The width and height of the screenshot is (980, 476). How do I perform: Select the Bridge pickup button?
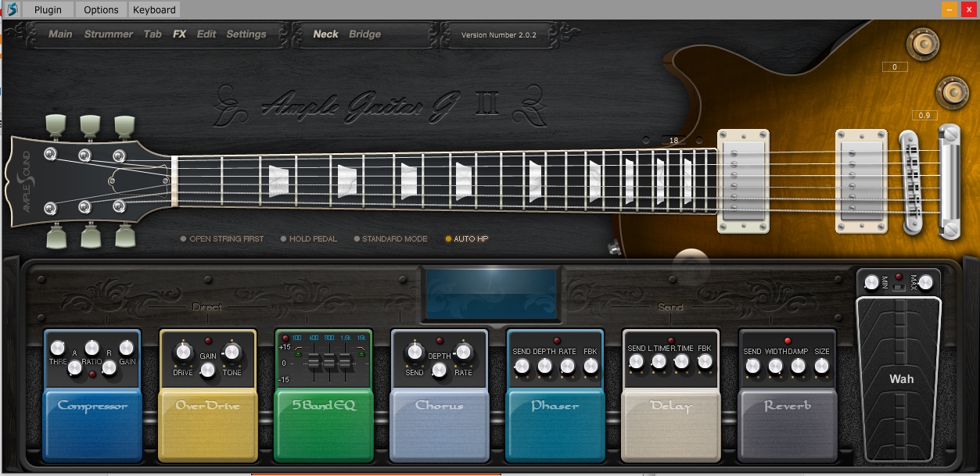(x=364, y=34)
